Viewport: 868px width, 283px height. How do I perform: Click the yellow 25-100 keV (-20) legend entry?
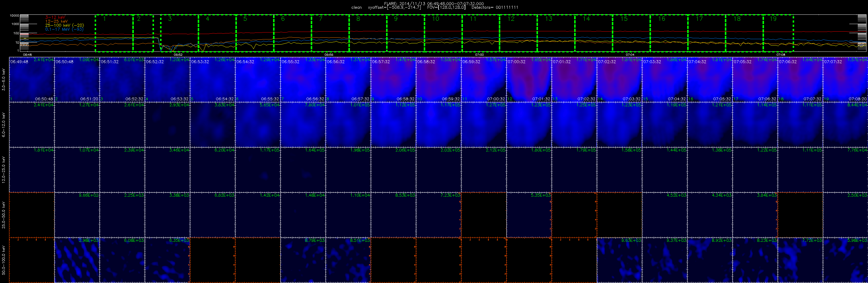click(65, 25)
